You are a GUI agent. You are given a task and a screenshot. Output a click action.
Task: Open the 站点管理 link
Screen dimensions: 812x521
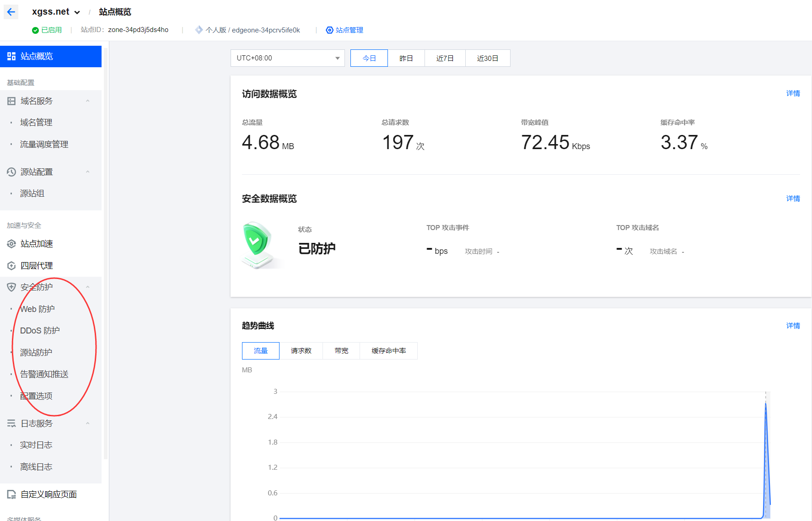[350, 30]
